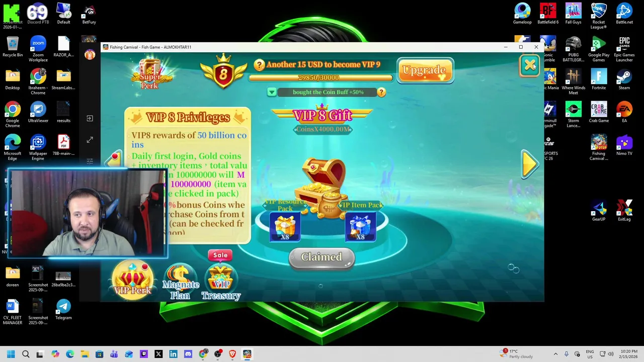Select the VIP Resource Pack gift
This screenshot has height=362, width=644.
point(285,226)
